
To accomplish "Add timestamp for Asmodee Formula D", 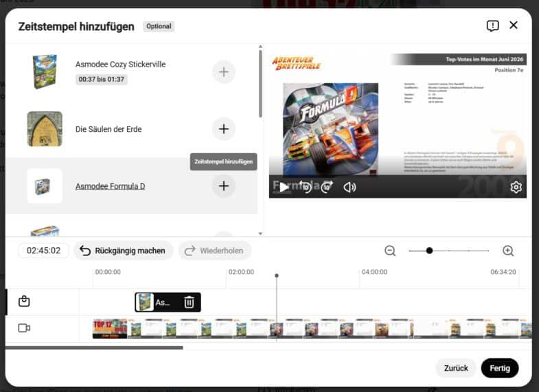I will [x=224, y=186].
